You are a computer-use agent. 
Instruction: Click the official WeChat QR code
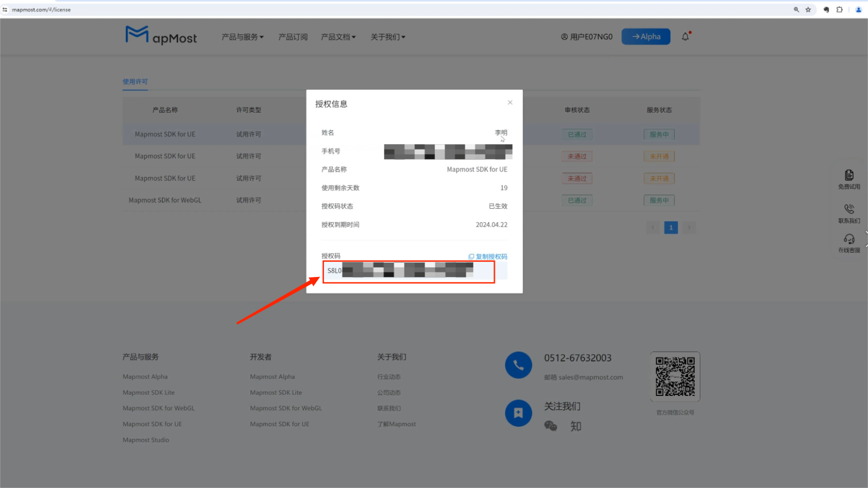pos(675,377)
